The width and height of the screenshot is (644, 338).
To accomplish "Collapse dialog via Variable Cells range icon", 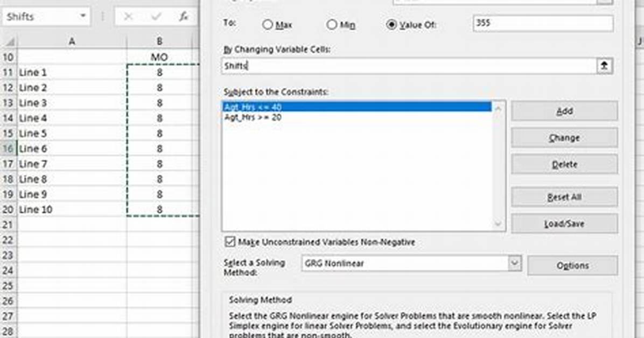I will click(604, 66).
